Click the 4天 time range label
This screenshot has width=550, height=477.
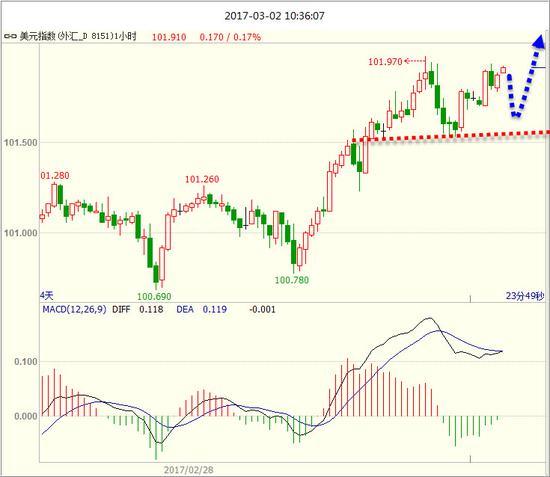(47, 296)
